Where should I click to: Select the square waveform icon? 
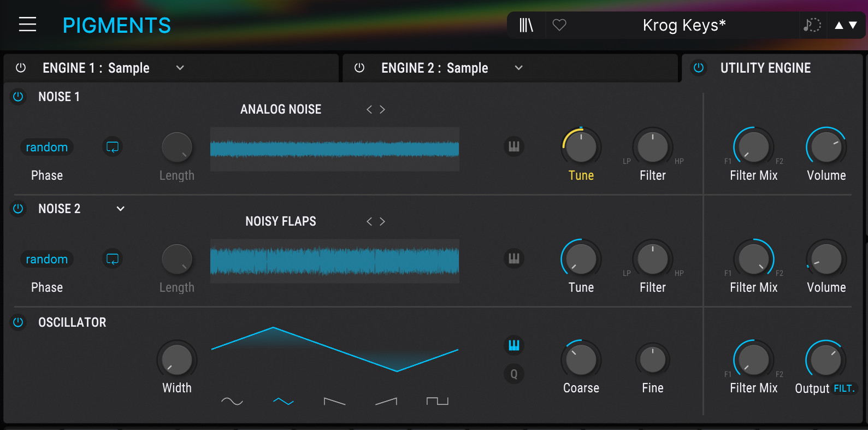[x=438, y=402]
